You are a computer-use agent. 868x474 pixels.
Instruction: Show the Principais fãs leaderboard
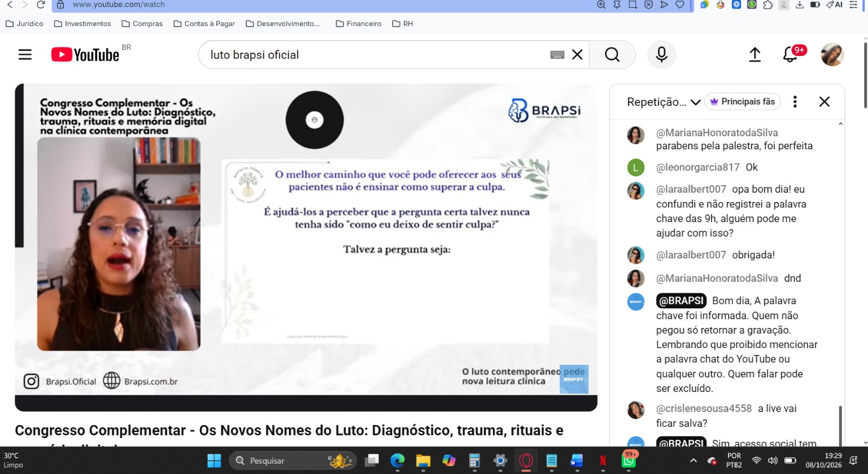click(742, 102)
